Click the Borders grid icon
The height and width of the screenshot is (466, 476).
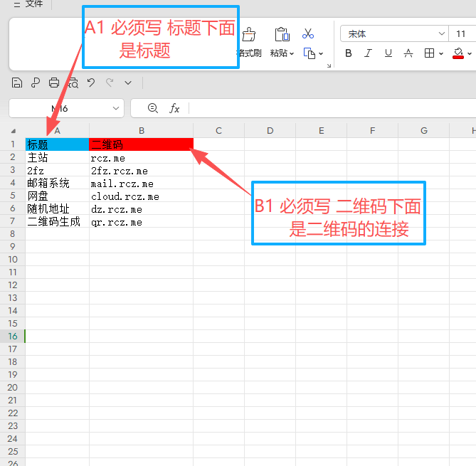[x=429, y=53]
